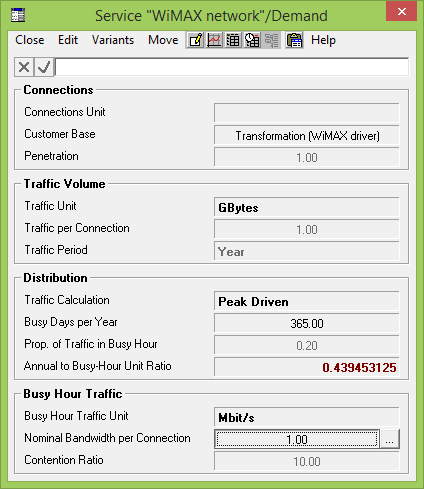424x489 pixels.
Task: Click the edit note pencil icon
Action: [195, 40]
